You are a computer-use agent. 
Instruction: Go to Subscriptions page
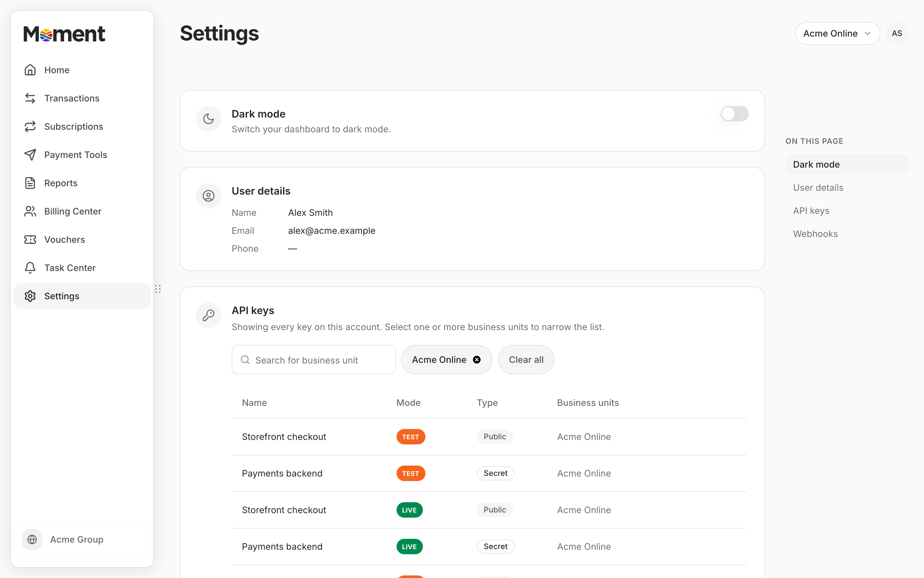coord(82,127)
